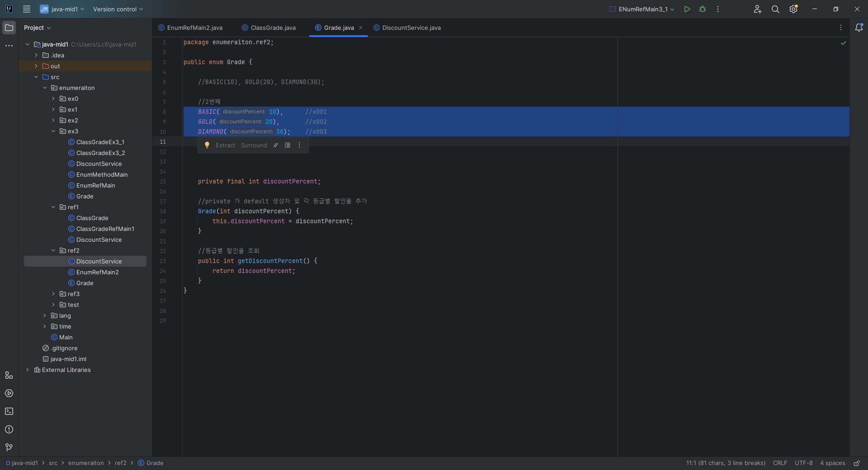868x470 pixels.
Task: Open floating toolbar more options
Action: pyautogui.click(x=299, y=145)
